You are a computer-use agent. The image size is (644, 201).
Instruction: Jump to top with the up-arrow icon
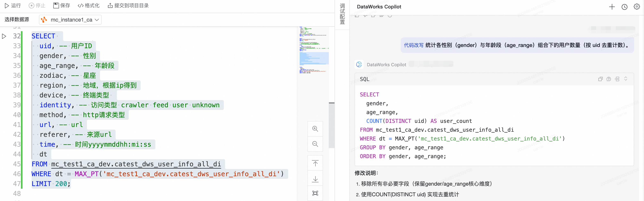[x=315, y=163]
